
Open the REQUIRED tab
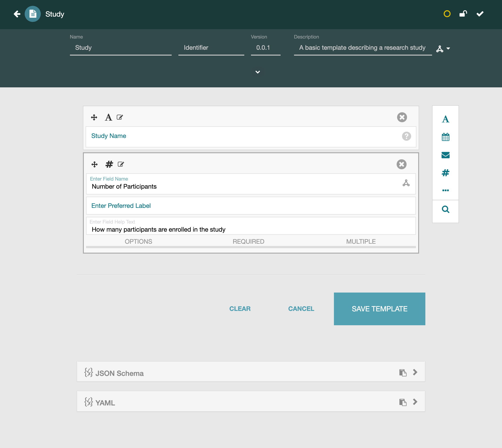click(249, 242)
